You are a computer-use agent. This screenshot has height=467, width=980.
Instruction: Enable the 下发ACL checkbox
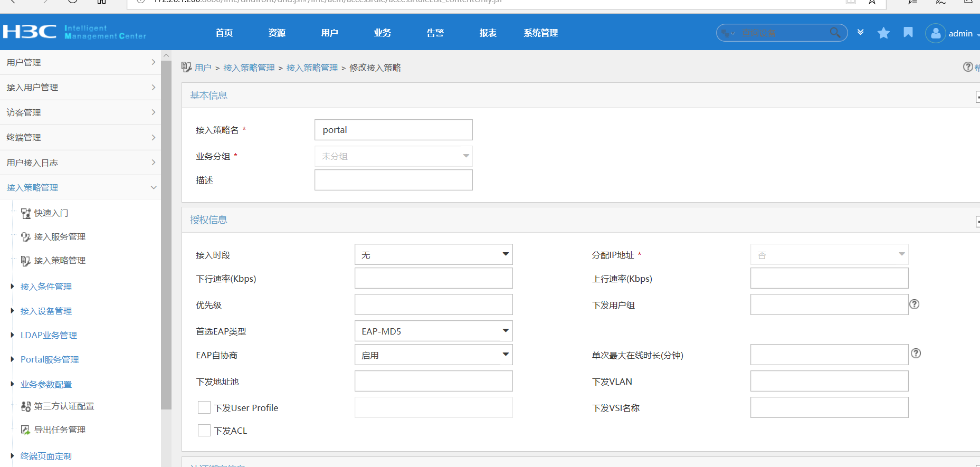pos(204,431)
